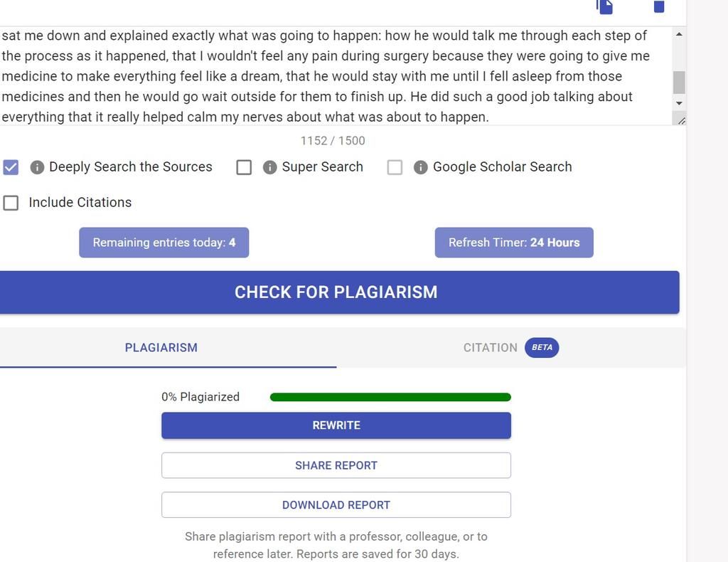The image size is (728, 562).
Task: Open info icon beside Google Scholar Search
Action: 421,167
